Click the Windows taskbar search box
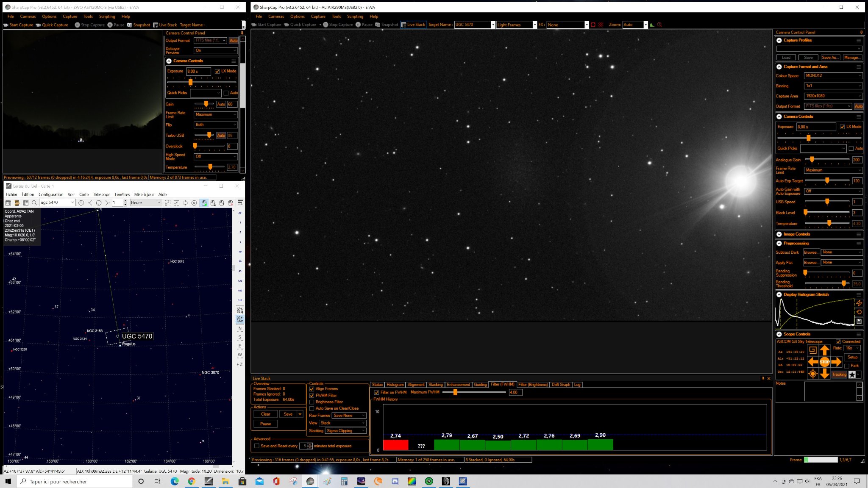The width and height of the screenshot is (868, 488). tap(75, 482)
